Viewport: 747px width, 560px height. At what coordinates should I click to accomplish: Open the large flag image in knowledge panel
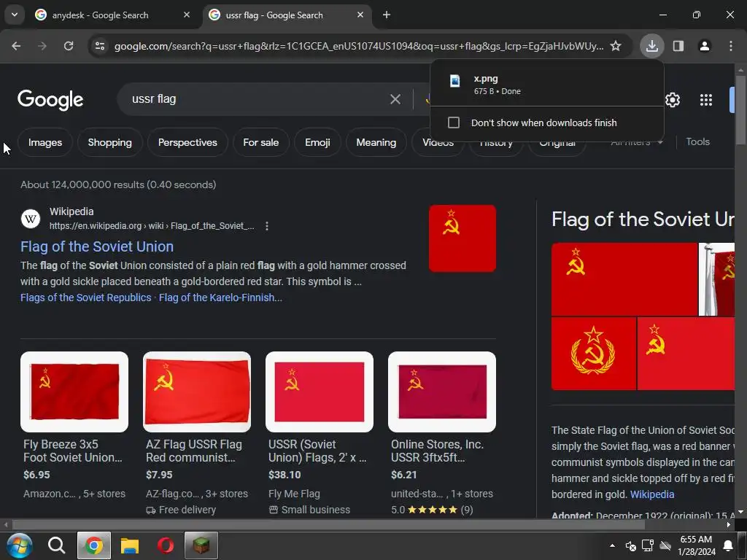pos(624,279)
